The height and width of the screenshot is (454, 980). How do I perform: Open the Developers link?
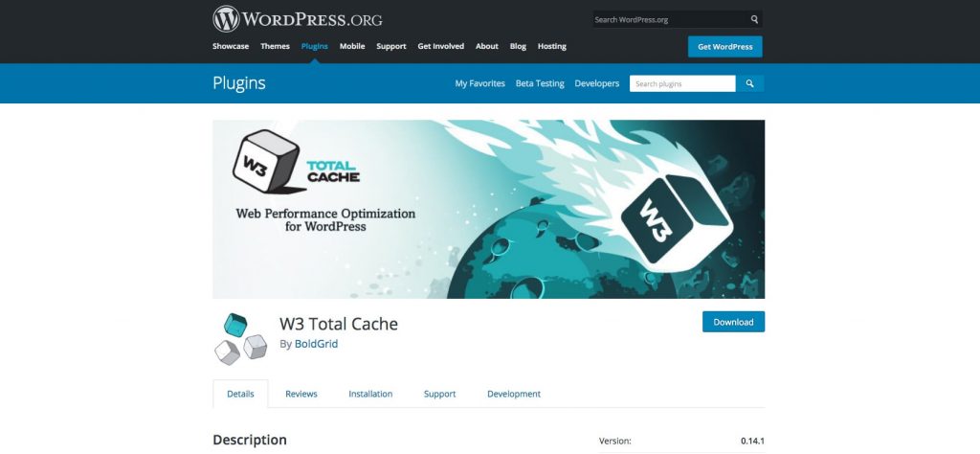(x=597, y=83)
